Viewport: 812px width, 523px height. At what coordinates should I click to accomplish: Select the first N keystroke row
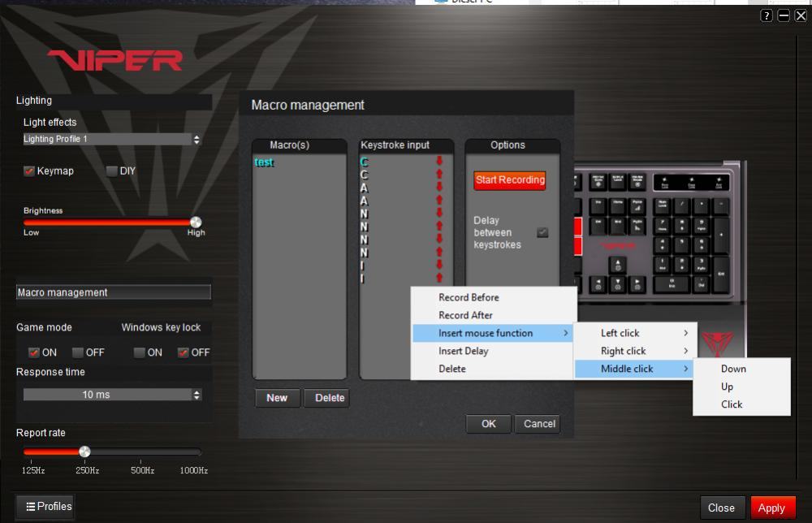pos(406,214)
